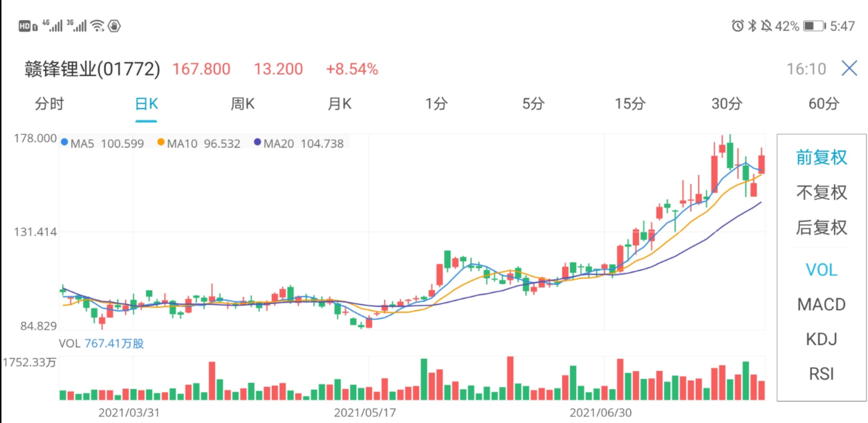Switch the sub-chart to RSI
This screenshot has height=423, width=868.
[822, 374]
